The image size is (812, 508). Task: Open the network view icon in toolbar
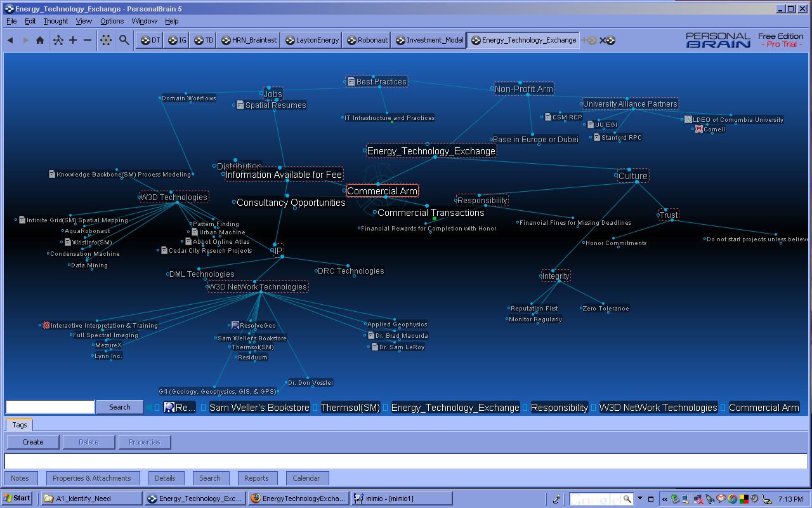[58, 40]
